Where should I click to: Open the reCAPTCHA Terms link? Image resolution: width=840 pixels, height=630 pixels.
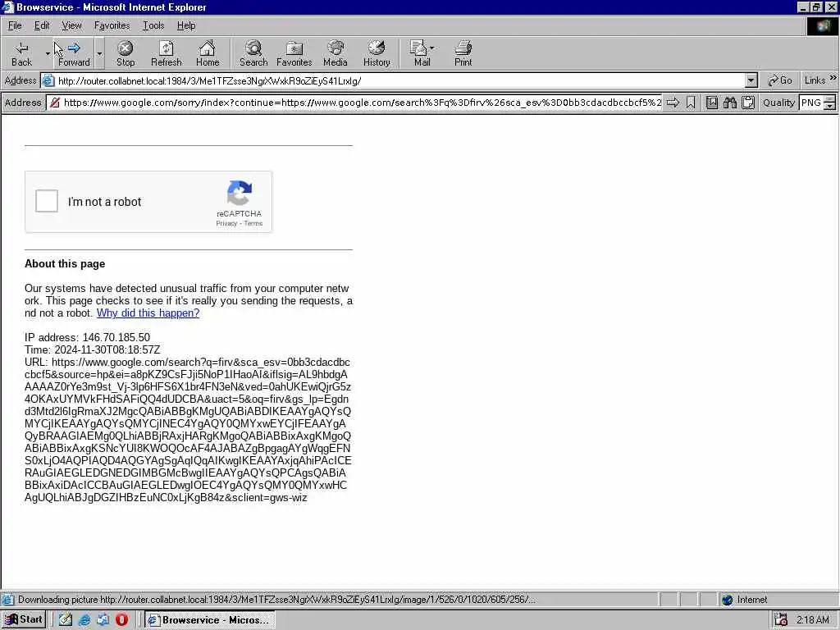253,223
